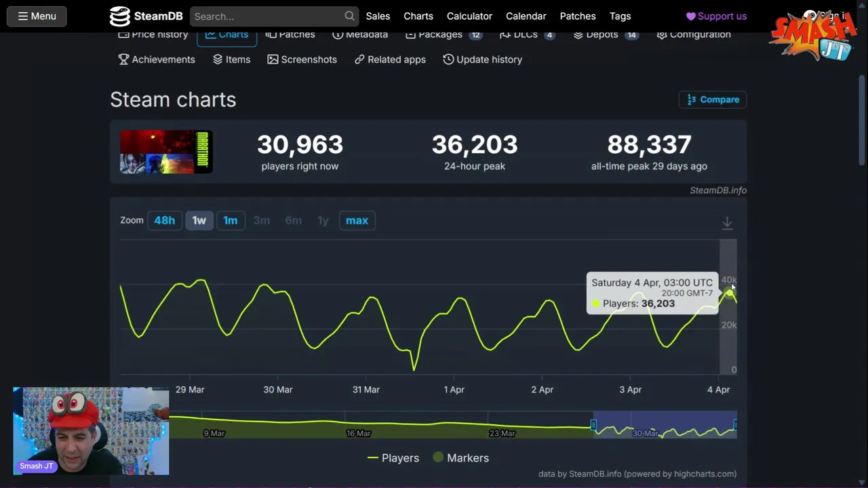The height and width of the screenshot is (488, 868).
Task: Click the 36,203 24-hour peak value
Action: [x=475, y=144]
